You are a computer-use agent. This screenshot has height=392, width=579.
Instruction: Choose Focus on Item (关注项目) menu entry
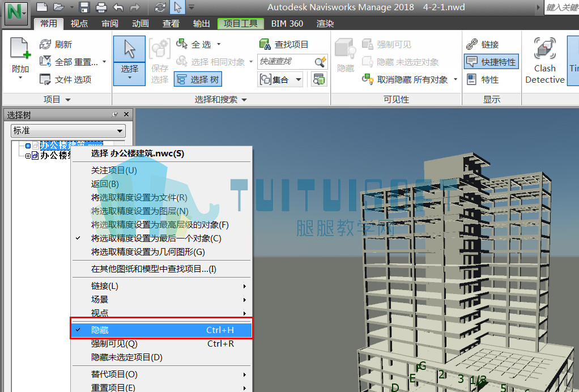point(114,170)
